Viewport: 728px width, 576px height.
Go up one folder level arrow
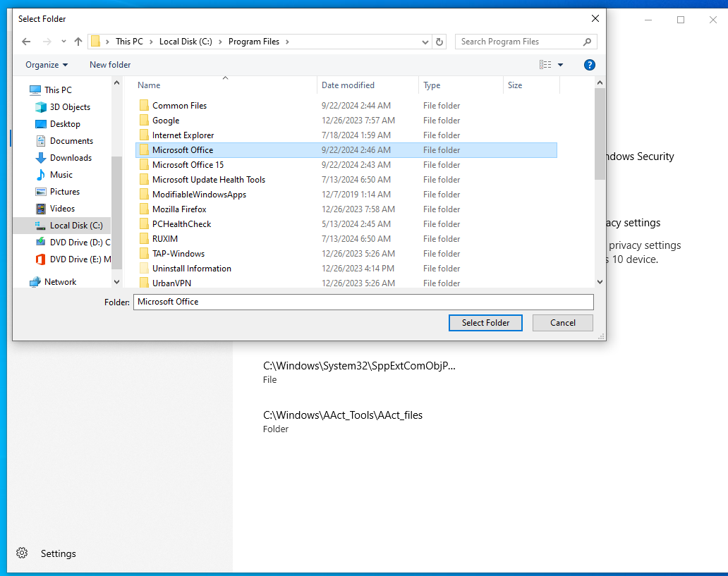pyautogui.click(x=78, y=42)
